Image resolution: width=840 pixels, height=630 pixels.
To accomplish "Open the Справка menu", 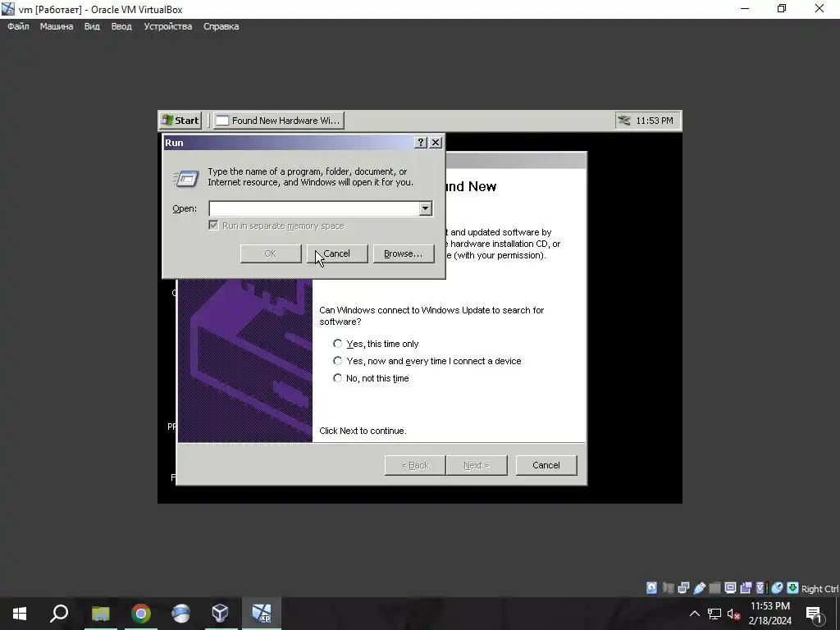I will point(221,26).
